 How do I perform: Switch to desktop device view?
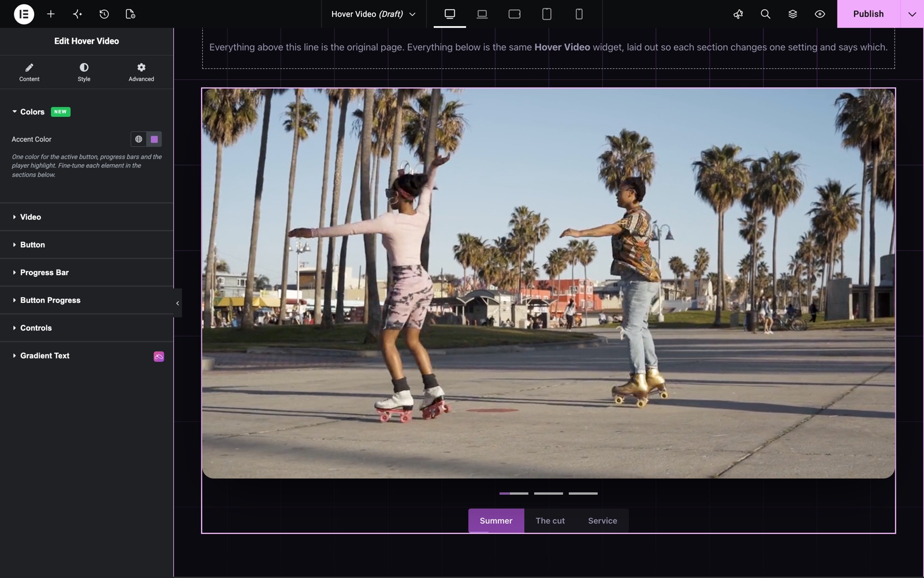(x=450, y=14)
